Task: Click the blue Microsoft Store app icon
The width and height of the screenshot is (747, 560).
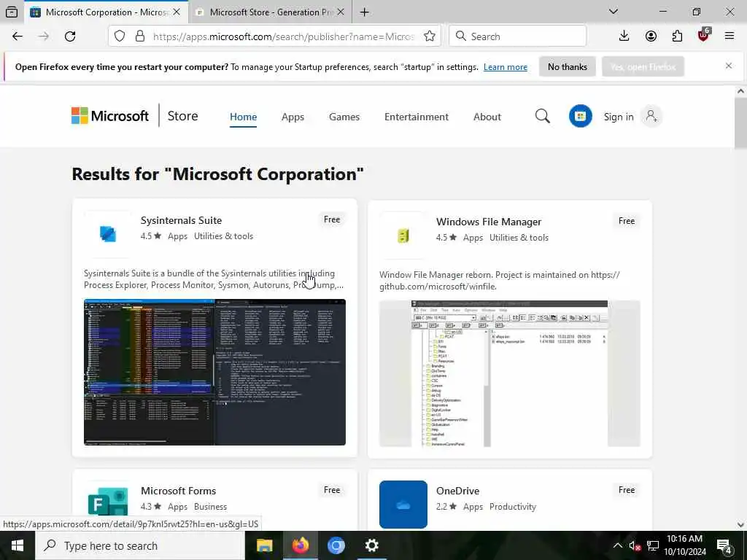Action: [580, 116]
